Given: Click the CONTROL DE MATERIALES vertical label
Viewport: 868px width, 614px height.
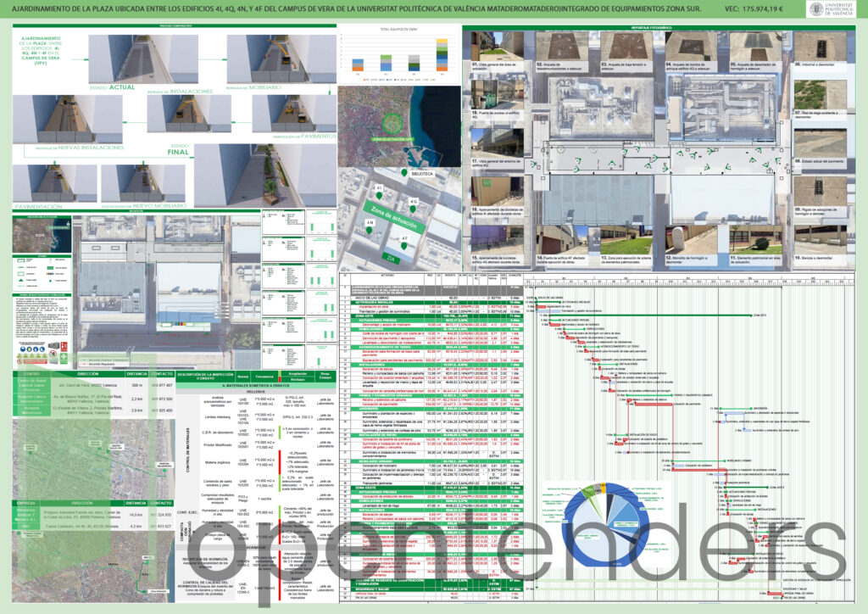Looking at the screenshot, I should (187, 449).
